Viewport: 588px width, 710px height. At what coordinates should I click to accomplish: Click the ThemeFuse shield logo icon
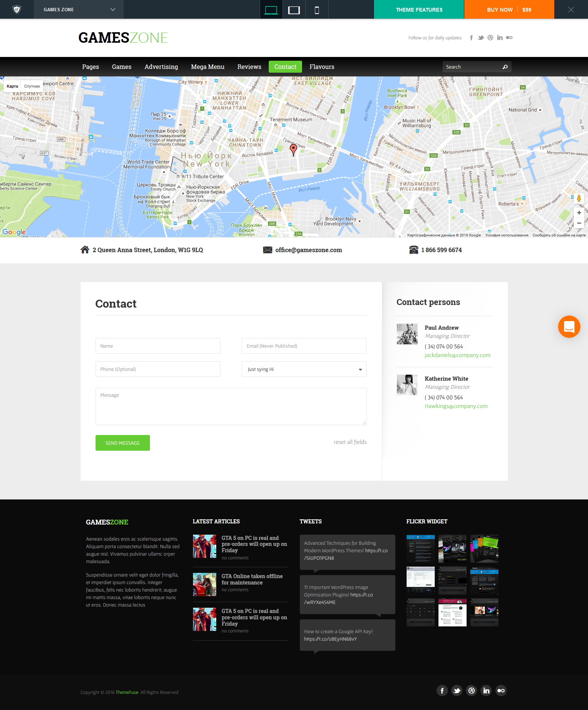(17, 9)
